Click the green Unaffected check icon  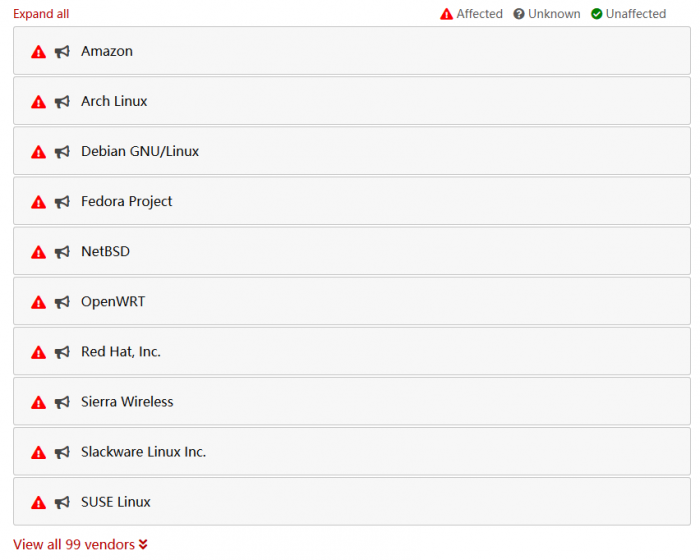pos(596,14)
